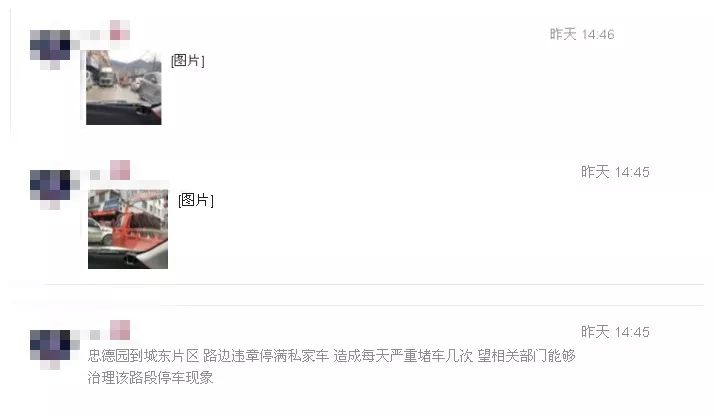The height and width of the screenshot is (416, 714).
Task: Click the pink blurred badge above the 忠德园 text
Action: pyautogui.click(x=120, y=330)
